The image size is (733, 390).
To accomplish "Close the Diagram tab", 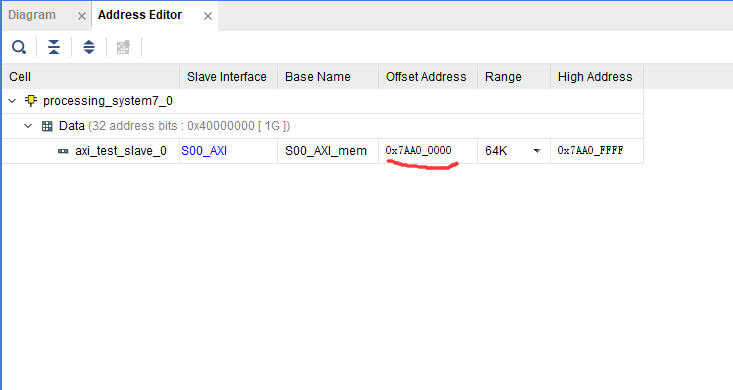I will (x=82, y=16).
